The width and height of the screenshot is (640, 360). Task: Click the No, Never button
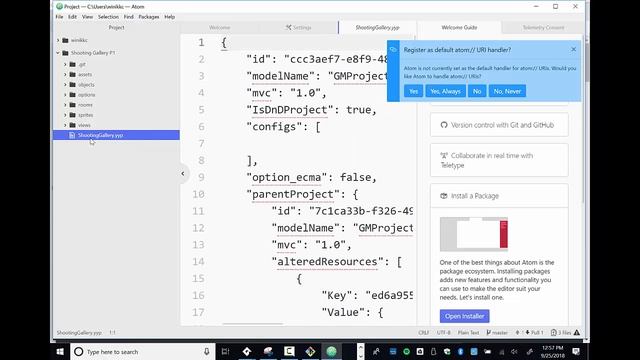[x=507, y=91]
